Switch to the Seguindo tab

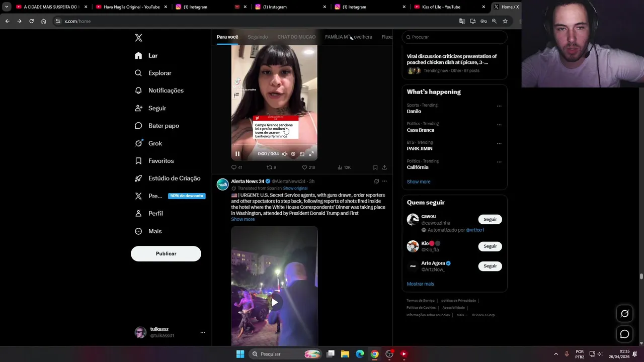pos(258,37)
